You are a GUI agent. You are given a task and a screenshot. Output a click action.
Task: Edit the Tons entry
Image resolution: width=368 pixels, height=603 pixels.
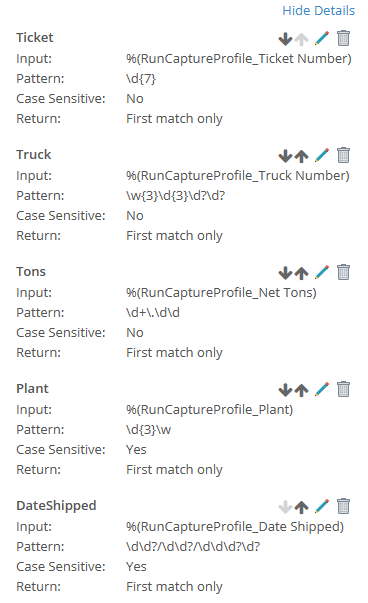point(322,272)
